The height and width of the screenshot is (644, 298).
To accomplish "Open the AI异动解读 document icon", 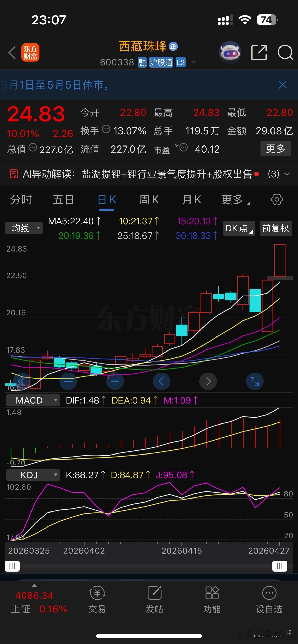I will (x=14, y=174).
